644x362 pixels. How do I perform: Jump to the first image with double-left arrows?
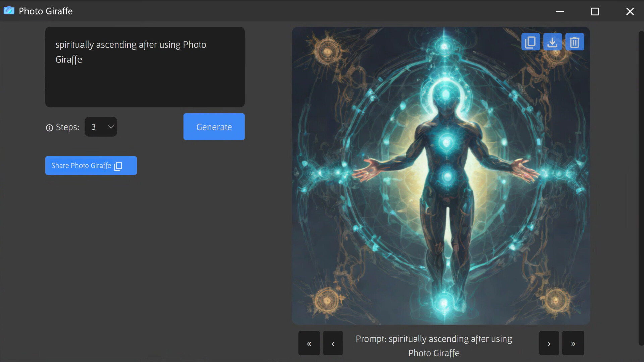(309, 343)
